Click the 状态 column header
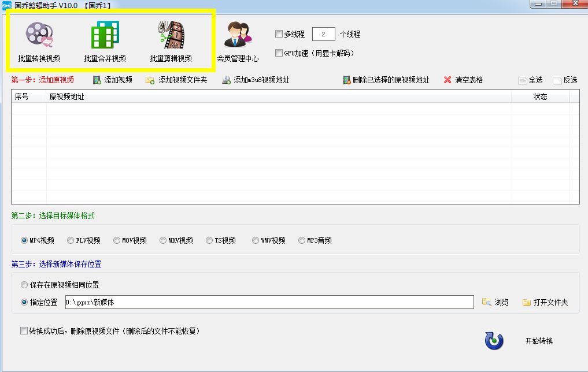The height and width of the screenshot is (372, 588). (x=541, y=96)
